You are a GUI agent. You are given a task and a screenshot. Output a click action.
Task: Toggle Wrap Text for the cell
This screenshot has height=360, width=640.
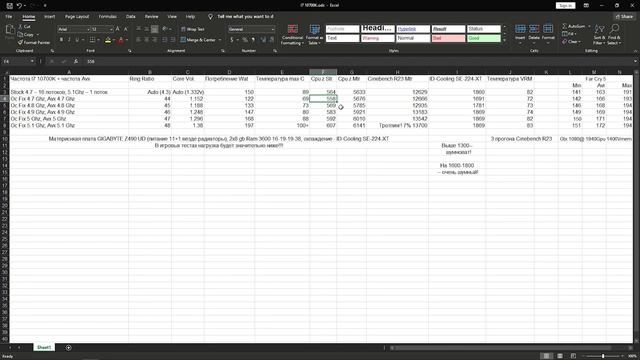coord(193,29)
